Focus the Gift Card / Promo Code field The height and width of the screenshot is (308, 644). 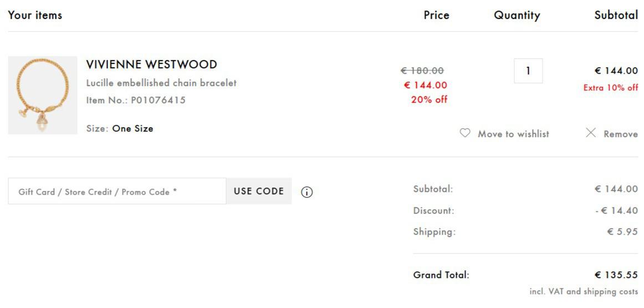tap(117, 191)
